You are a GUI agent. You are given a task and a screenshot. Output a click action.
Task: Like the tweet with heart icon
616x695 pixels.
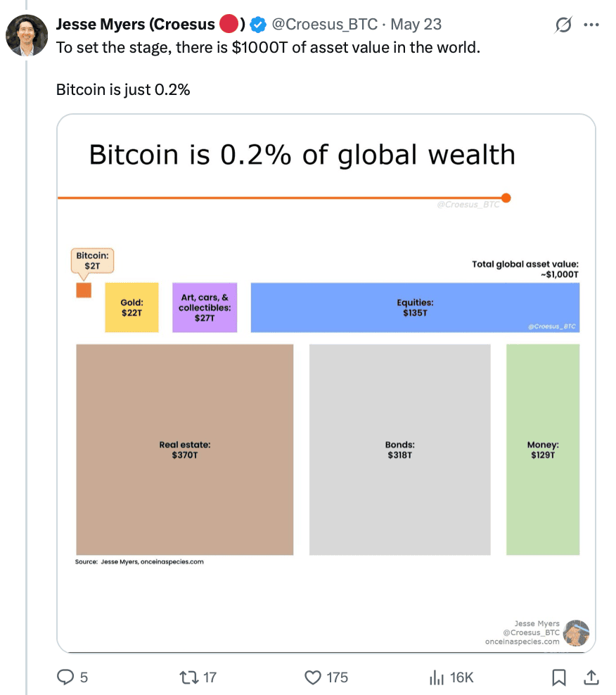click(x=313, y=677)
